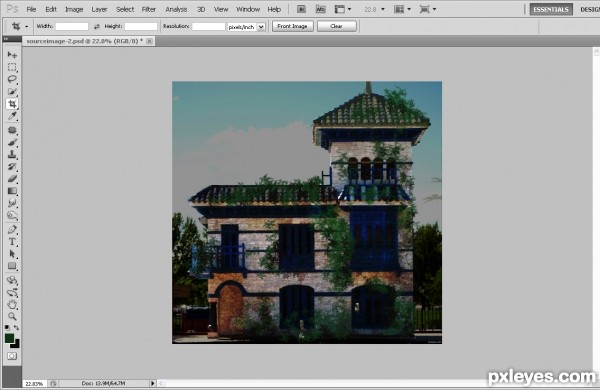Select the sourceimage-2.psd document tab
Viewport: 600px width, 390px height.
tap(85, 41)
